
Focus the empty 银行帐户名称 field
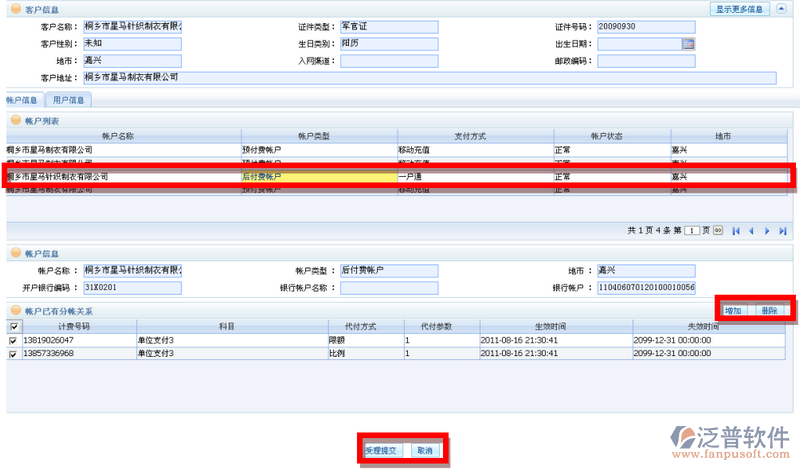pyautogui.click(x=389, y=288)
